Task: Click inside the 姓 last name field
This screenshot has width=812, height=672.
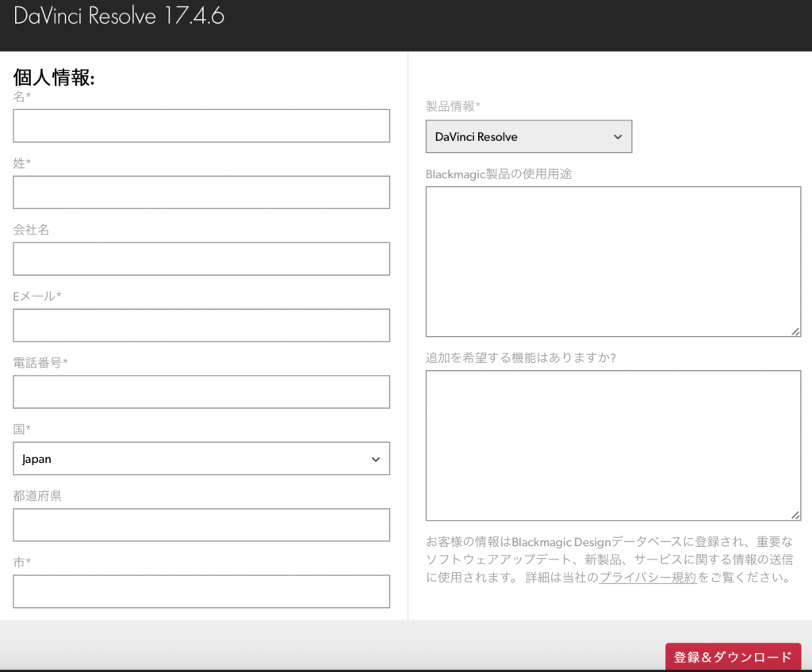Action: pyautogui.click(x=201, y=192)
